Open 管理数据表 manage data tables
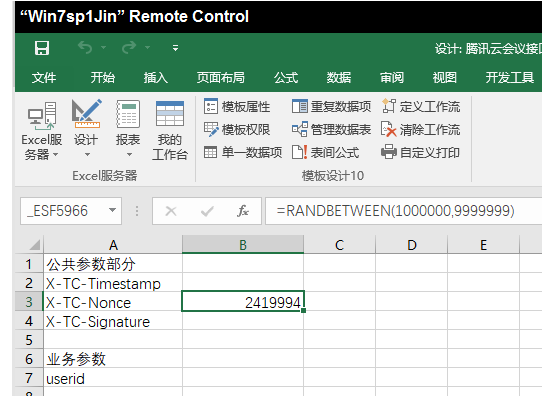Viewport: 542px width, 396px height. (x=331, y=130)
